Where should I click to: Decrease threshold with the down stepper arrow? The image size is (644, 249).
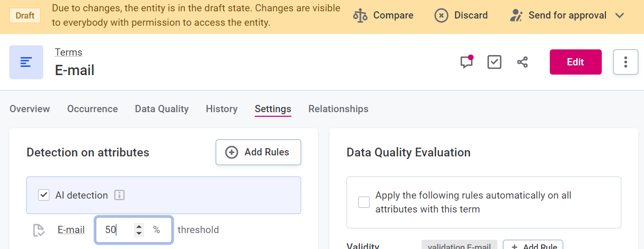pyautogui.click(x=138, y=234)
